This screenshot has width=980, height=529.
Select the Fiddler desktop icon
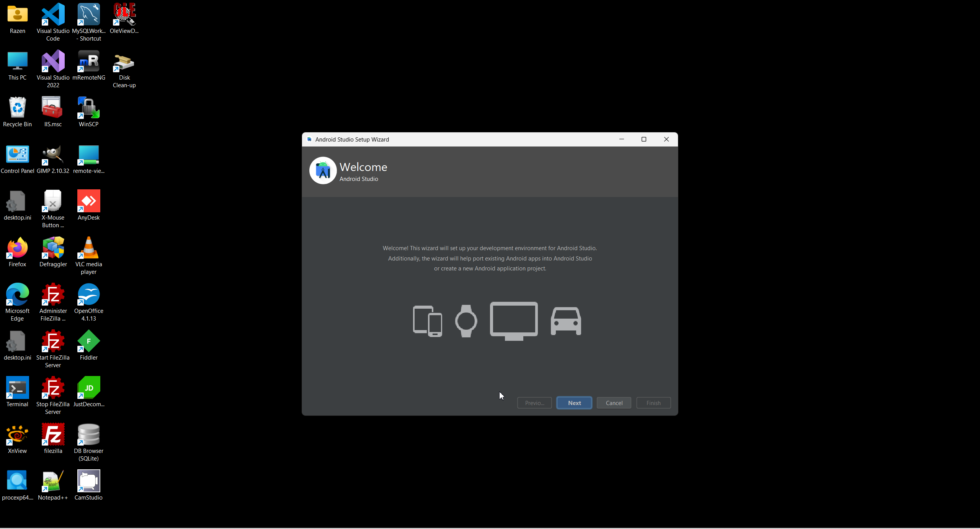click(x=88, y=342)
